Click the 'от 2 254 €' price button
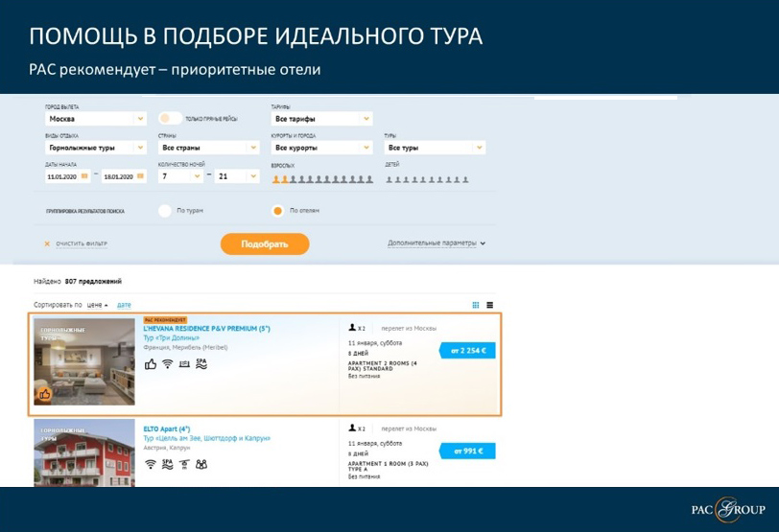779x532 pixels. [x=468, y=351]
